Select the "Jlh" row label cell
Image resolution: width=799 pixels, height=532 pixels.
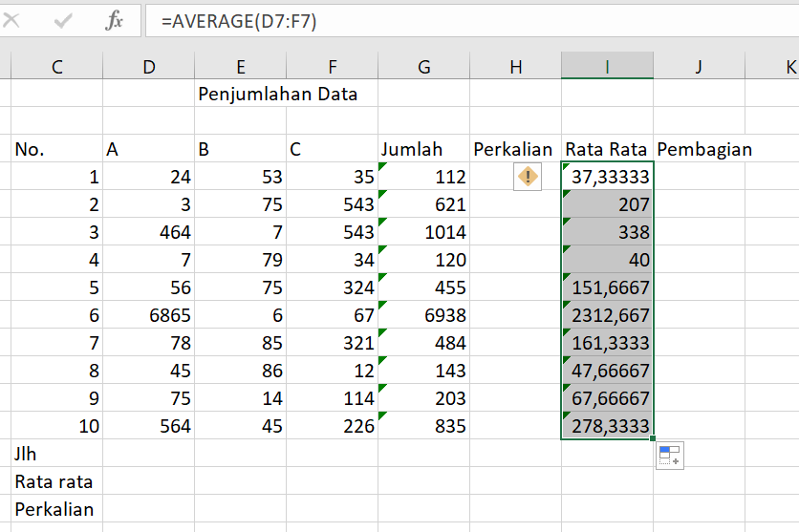point(56,454)
